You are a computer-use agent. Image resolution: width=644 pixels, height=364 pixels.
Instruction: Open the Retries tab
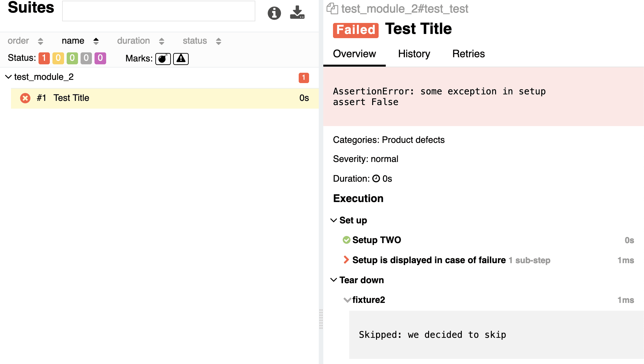pos(468,54)
